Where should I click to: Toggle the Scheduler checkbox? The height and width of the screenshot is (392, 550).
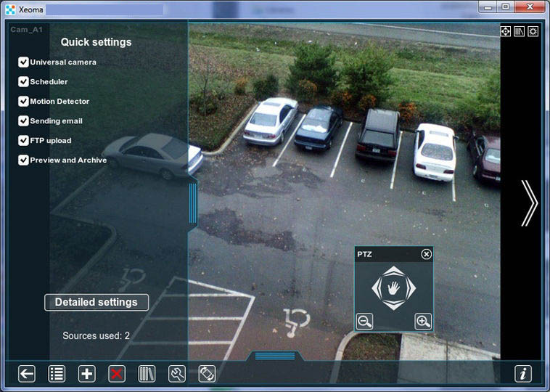click(23, 82)
